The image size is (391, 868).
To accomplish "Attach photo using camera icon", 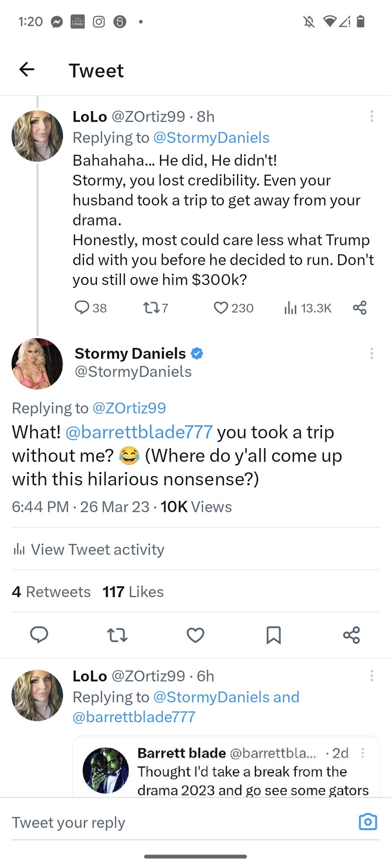I will (368, 822).
